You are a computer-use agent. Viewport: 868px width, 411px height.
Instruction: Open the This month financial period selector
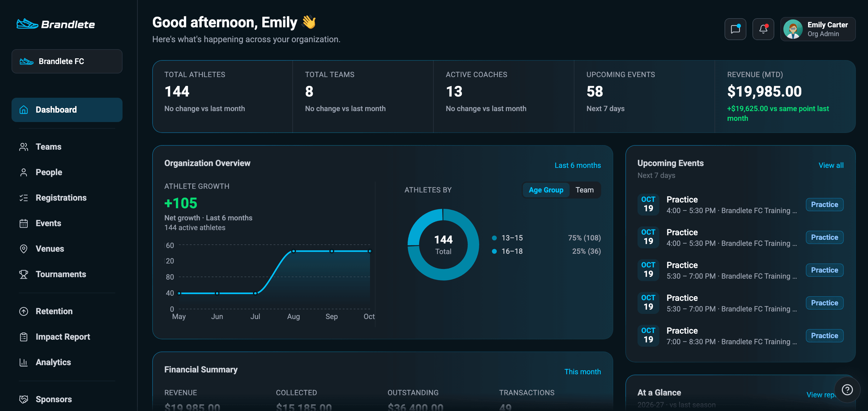tap(582, 372)
